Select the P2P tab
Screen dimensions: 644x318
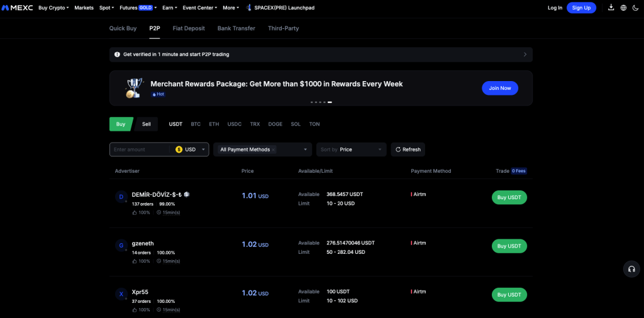155,28
